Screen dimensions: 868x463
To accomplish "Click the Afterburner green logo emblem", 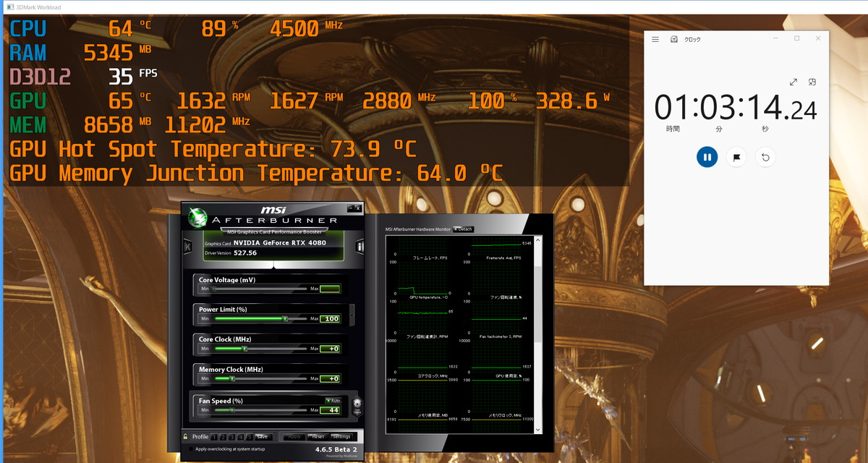I will tap(196, 218).
